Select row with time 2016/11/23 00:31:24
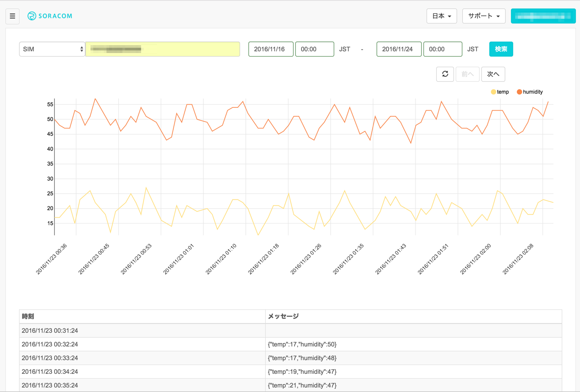Screen dimensions: 580x392 pyautogui.click(x=290, y=331)
